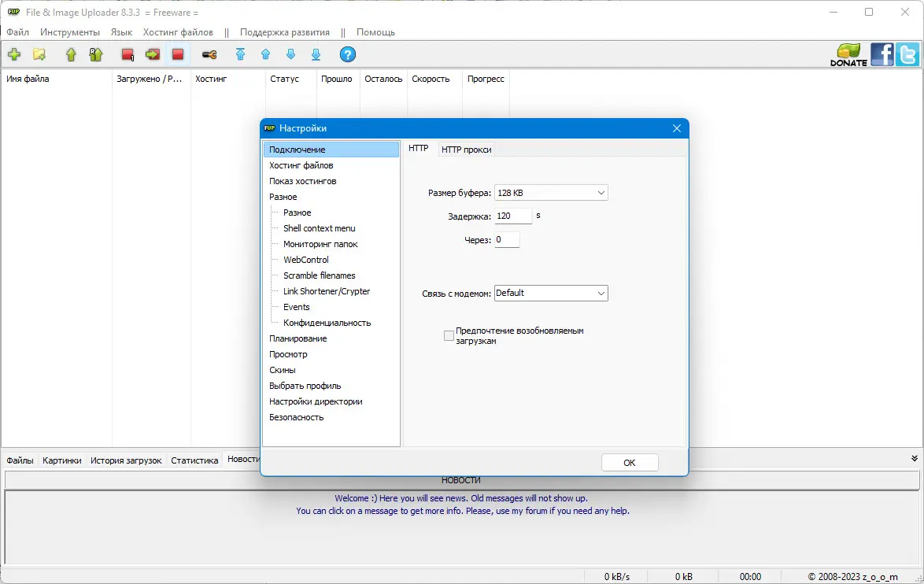
Task: Open the Язык menu
Action: (x=121, y=31)
